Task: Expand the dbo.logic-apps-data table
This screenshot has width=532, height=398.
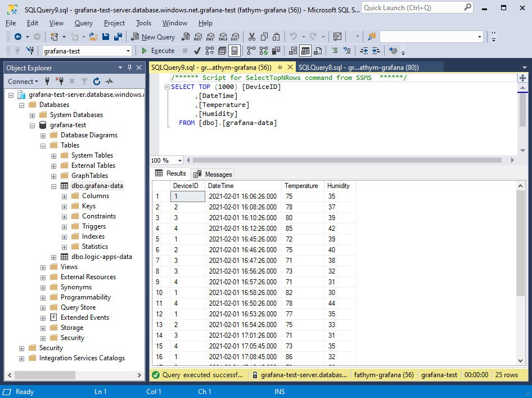Action: coord(53,257)
